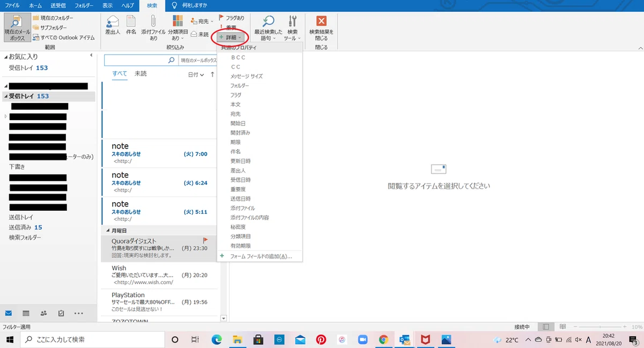Open Windows Start menu
This screenshot has width=644, height=348.
coord(9,339)
